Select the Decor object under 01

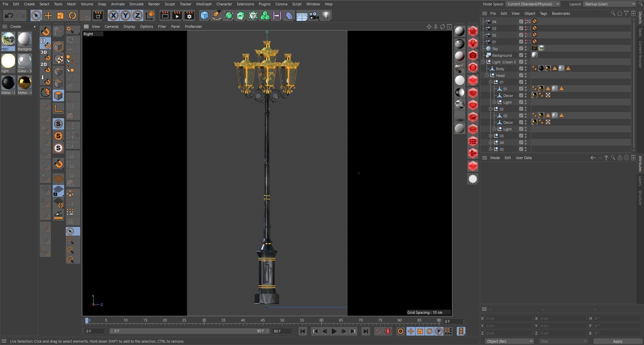tap(508, 96)
